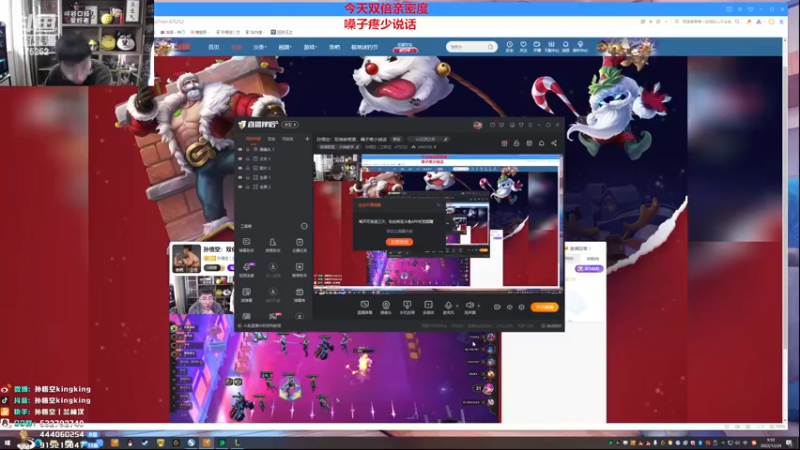Collapse the 工具箱 panel with its round button

pyautogui.click(x=304, y=226)
